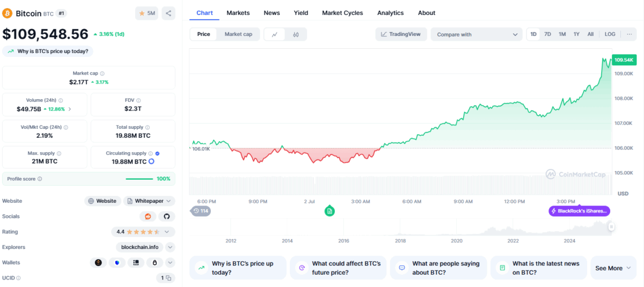
Task: Open the first wallet icon (dark orange)
Action: (98, 262)
